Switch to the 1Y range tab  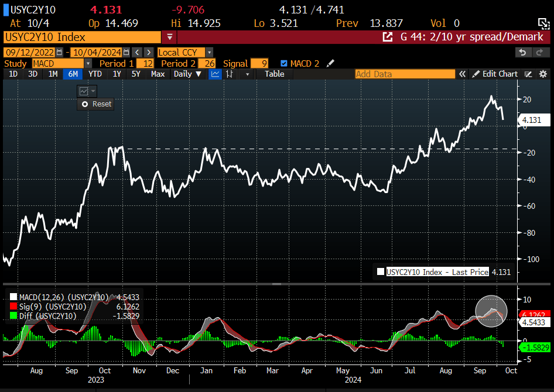(x=117, y=74)
